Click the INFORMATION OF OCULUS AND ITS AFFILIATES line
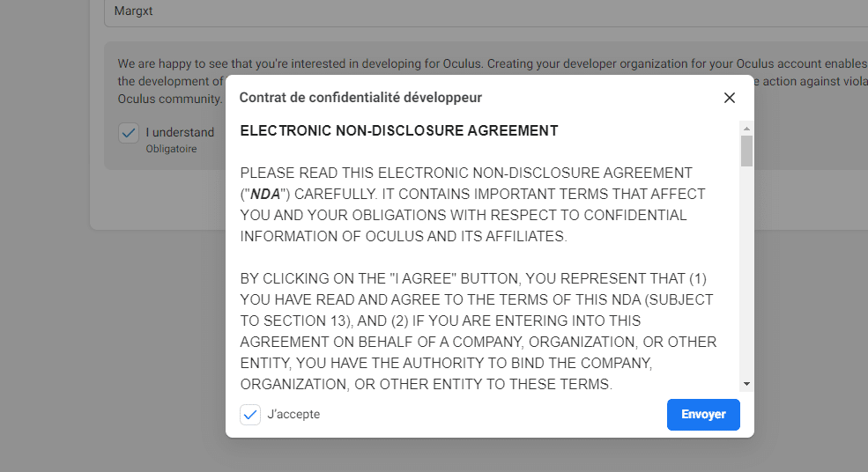The width and height of the screenshot is (868, 472). pos(404,236)
